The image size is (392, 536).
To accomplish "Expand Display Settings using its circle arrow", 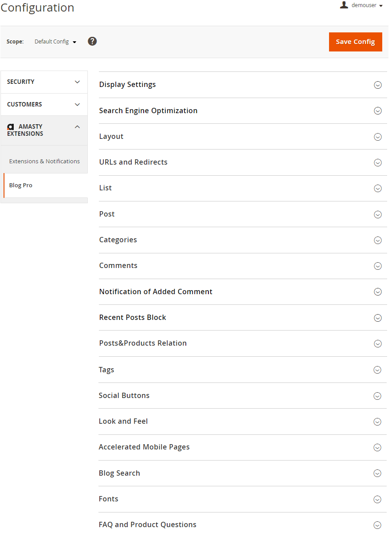I will coord(378,85).
